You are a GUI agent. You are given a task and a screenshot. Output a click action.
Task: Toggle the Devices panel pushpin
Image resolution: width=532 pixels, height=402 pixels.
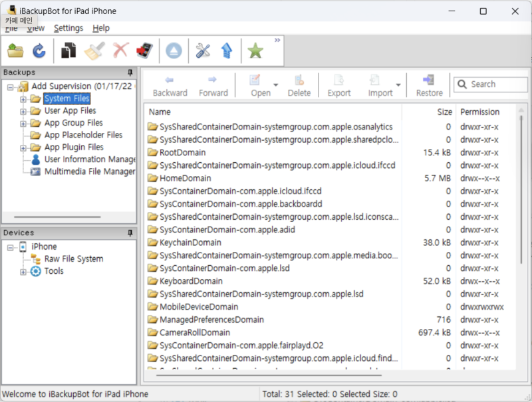[130, 233]
